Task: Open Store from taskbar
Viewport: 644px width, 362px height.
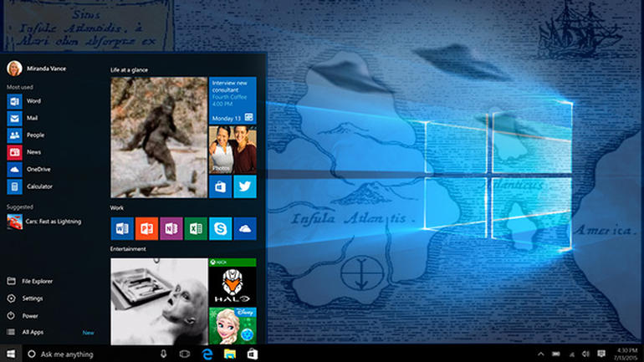Action: coord(253,354)
